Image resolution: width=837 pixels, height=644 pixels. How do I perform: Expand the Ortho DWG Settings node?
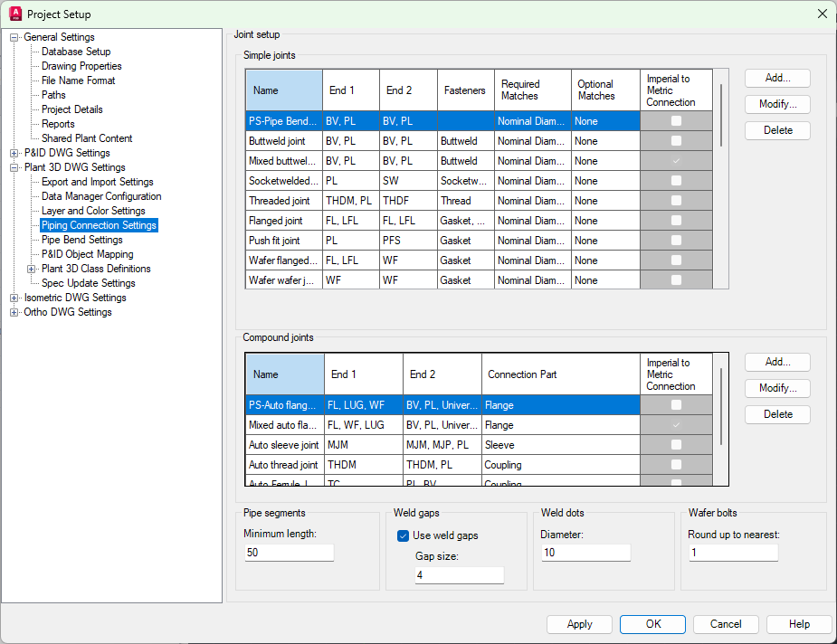pyautogui.click(x=14, y=312)
